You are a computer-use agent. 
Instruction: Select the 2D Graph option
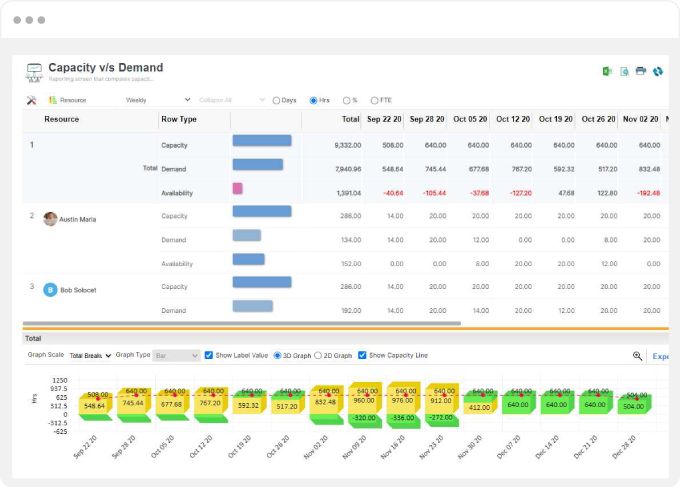[318, 356]
